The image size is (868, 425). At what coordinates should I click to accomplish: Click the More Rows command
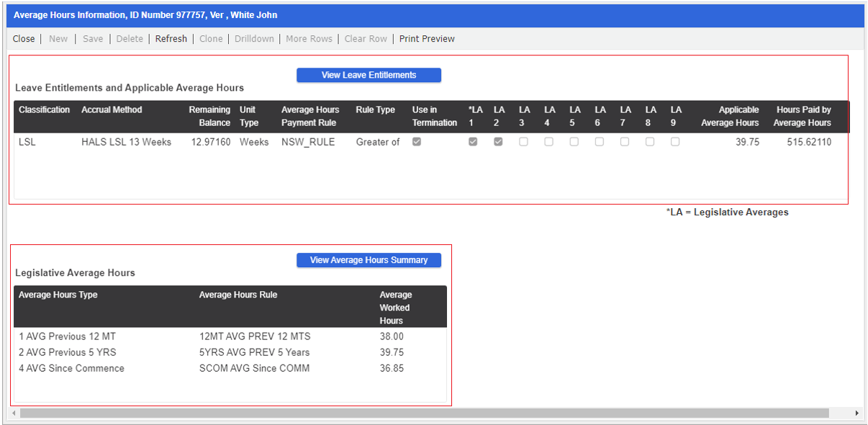click(309, 38)
